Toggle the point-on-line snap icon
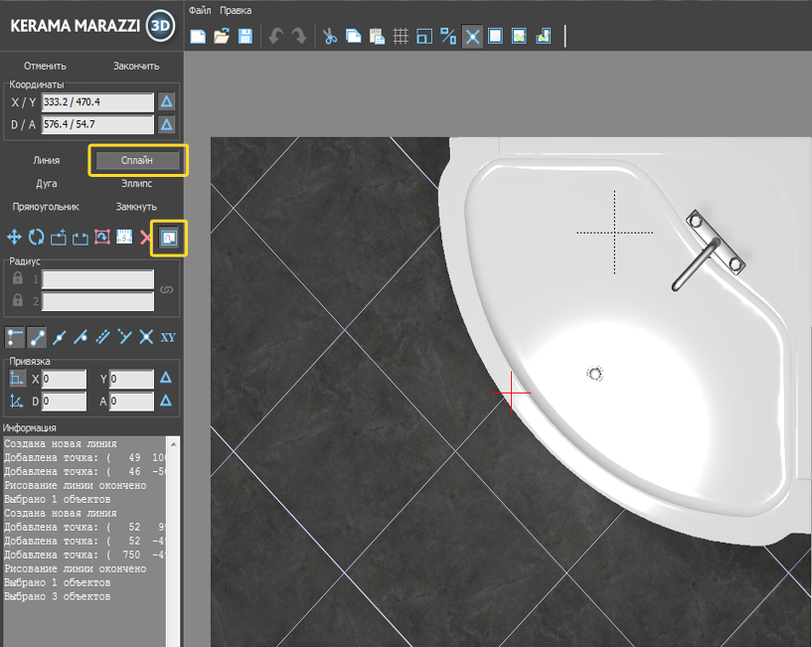The height and width of the screenshot is (647, 812). tap(81, 337)
